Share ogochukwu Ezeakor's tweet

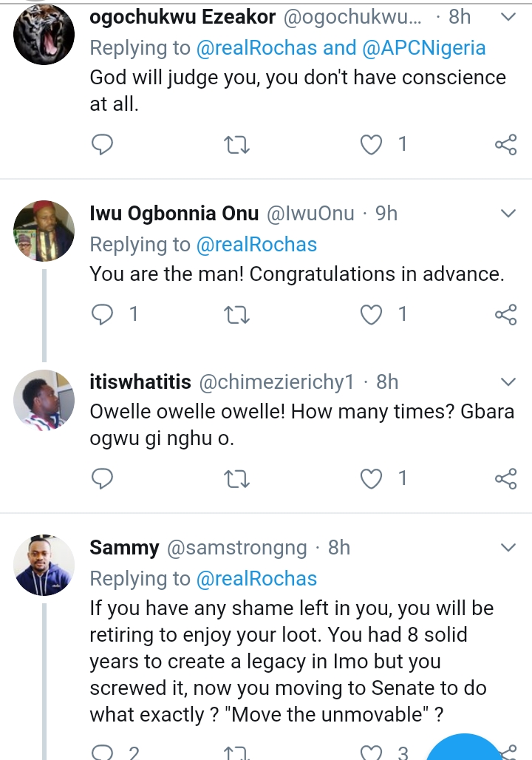[505, 144]
